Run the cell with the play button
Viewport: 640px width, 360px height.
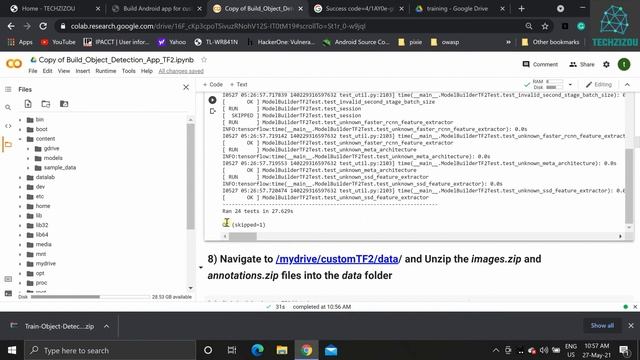point(212,100)
